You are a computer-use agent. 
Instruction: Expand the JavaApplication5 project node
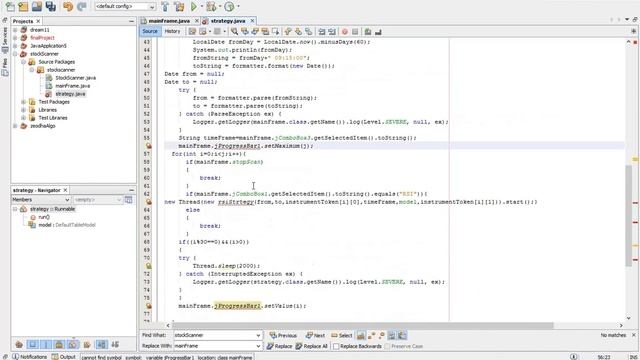click(x=15, y=46)
